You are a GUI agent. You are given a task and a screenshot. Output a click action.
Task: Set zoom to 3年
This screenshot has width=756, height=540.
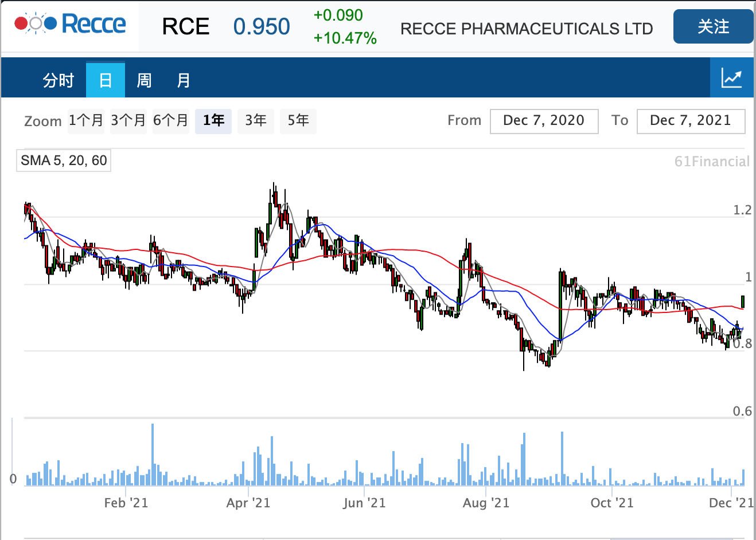coord(256,120)
